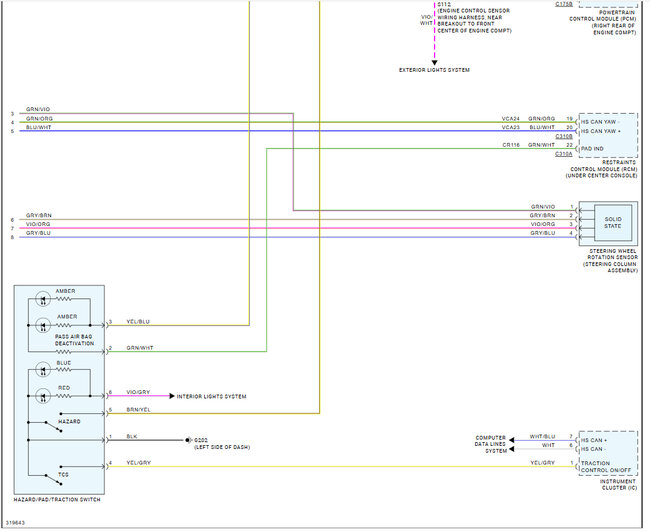Click the PAD IND terminal text

click(592, 148)
